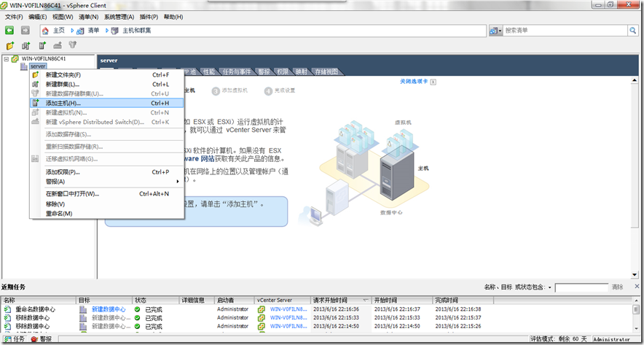Click the 关闭选项卡 link

(x=414, y=82)
